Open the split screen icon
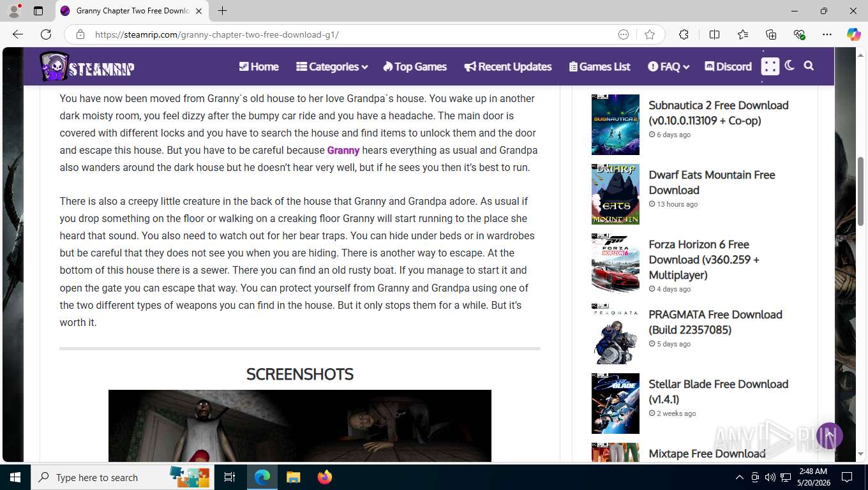This screenshot has height=490, width=868. [714, 34]
